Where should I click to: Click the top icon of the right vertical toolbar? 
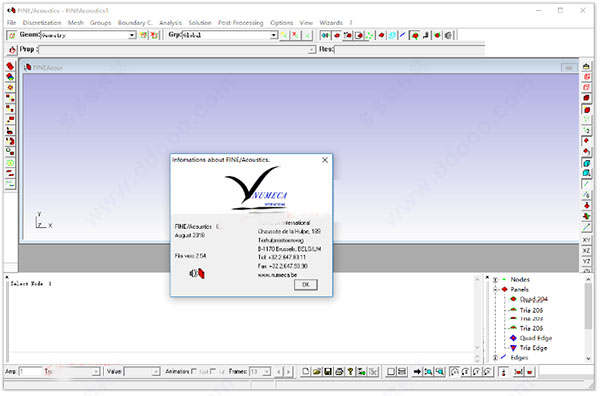pos(586,66)
